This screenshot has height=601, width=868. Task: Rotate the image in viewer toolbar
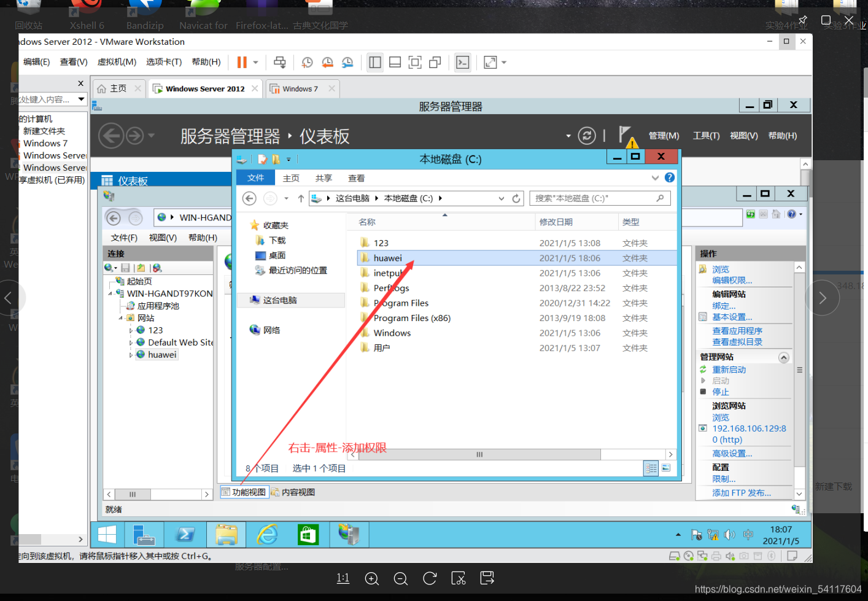(x=430, y=578)
